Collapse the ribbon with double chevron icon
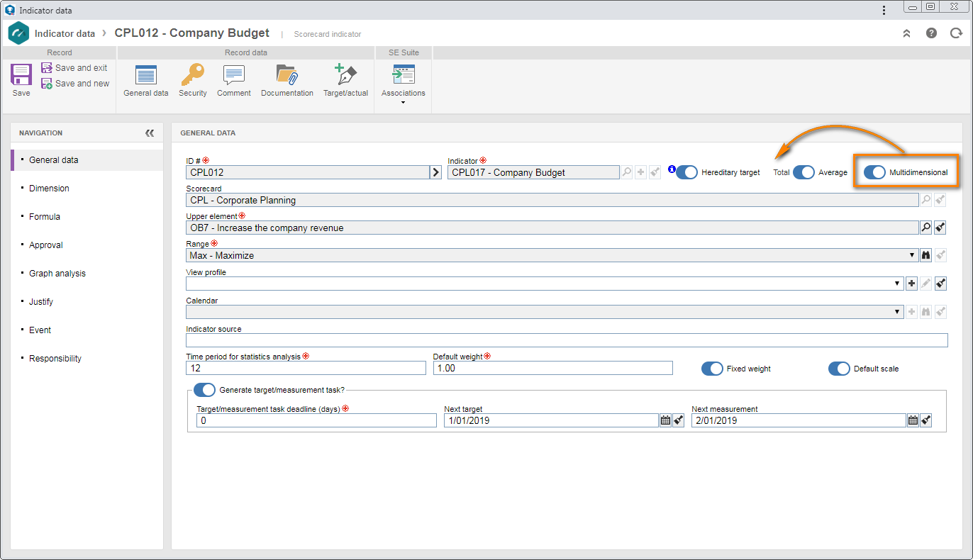Image resolution: width=973 pixels, height=560 pixels. point(906,33)
